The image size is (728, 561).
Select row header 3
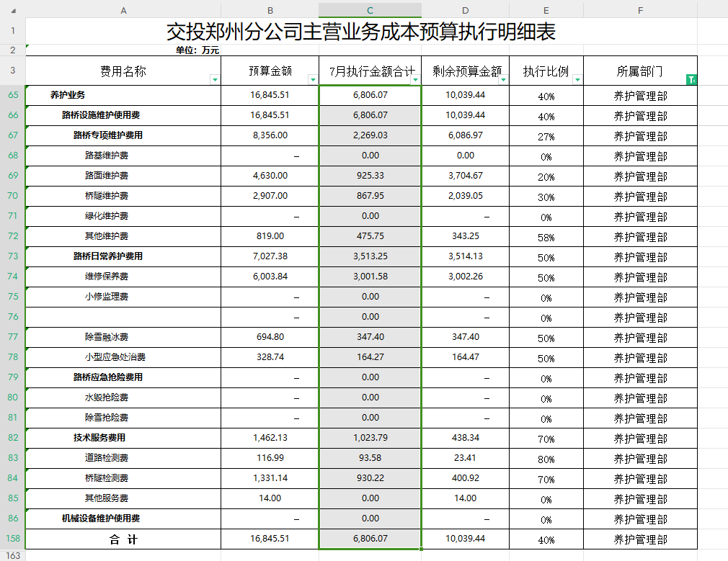pyautogui.click(x=13, y=71)
